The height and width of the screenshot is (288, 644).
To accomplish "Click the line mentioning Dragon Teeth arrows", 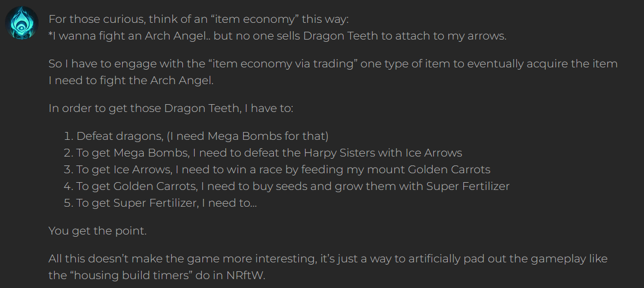I will point(277,36).
